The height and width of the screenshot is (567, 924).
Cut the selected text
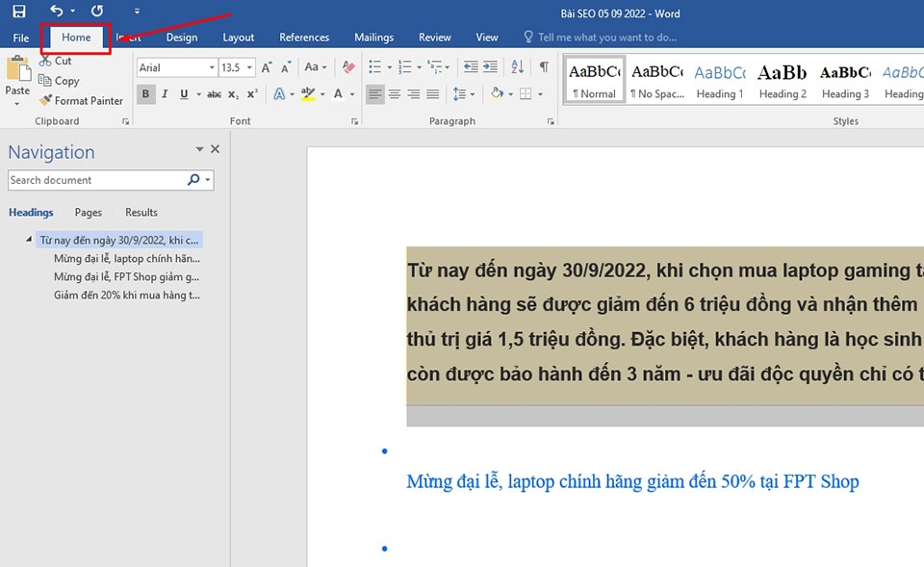(56, 61)
